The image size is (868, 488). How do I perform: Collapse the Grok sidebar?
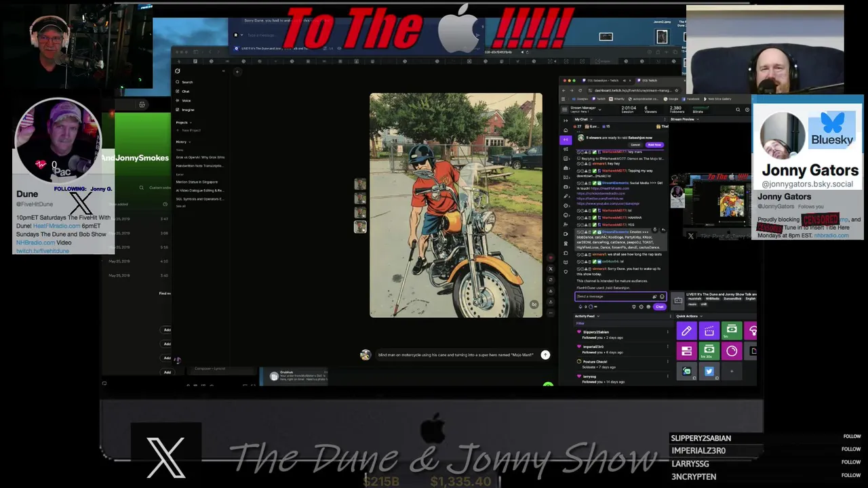point(224,71)
